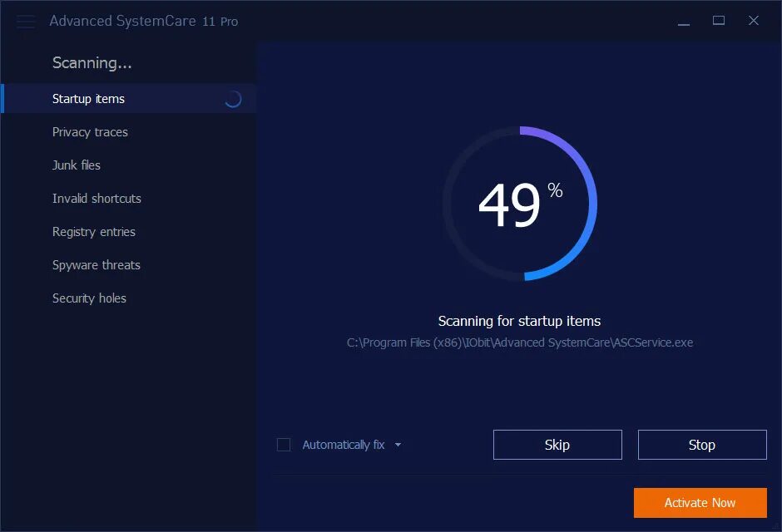Maximize the Advanced SystemCare window

719,21
